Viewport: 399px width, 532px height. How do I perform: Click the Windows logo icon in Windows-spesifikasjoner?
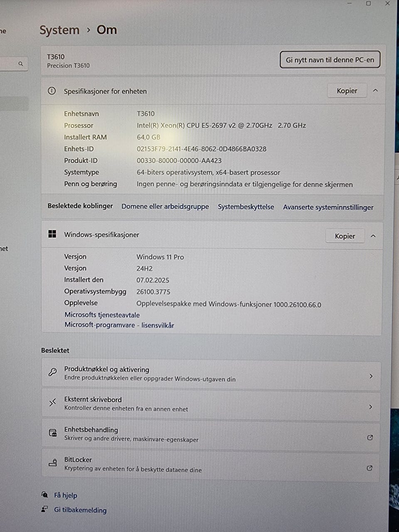pos(52,234)
